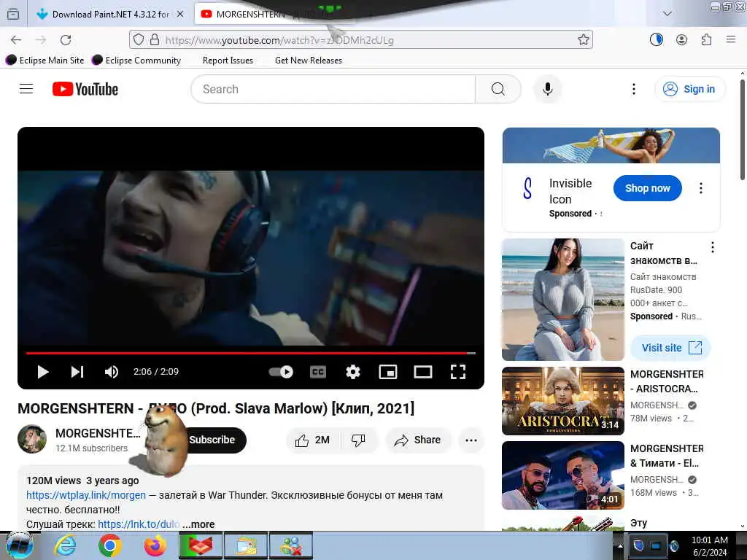The width and height of the screenshot is (747, 560).
Task: Open the Firefox account icon
Action: pyautogui.click(x=682, y=40)
